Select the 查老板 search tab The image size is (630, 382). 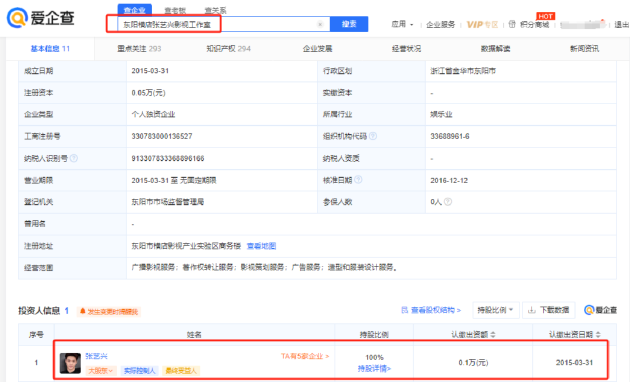point(175,11)
